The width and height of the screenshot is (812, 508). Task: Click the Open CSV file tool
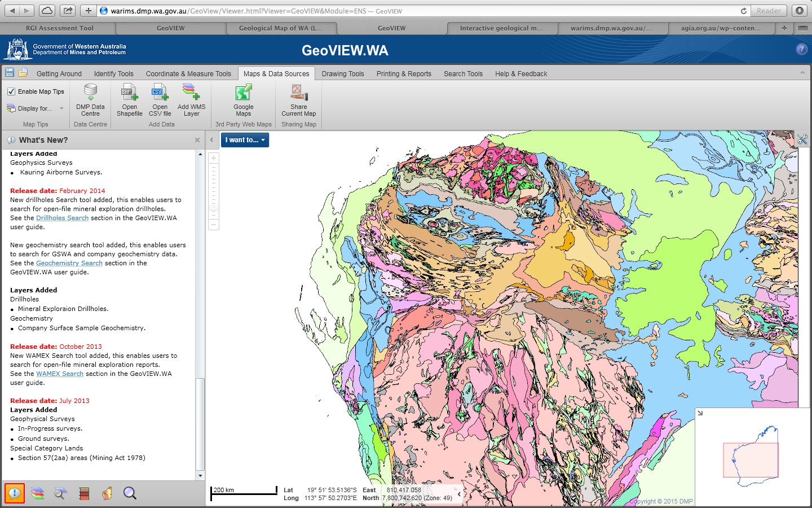(x=160, y=100)
